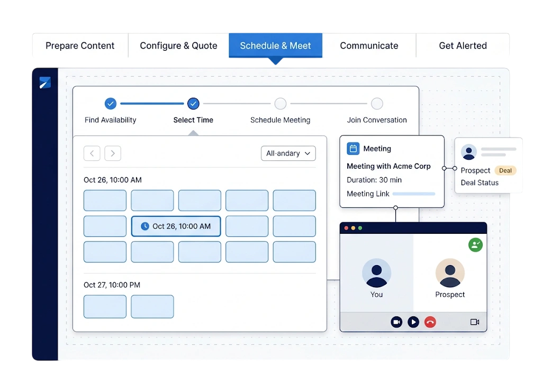Switch to the Configure & Quote tab

click(x=178, y=45)
